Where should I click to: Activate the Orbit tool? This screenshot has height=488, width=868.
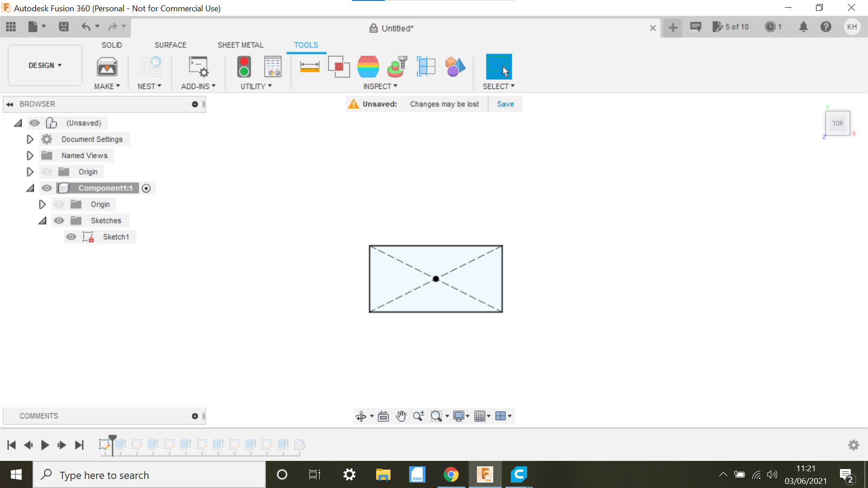coord(361,416)
